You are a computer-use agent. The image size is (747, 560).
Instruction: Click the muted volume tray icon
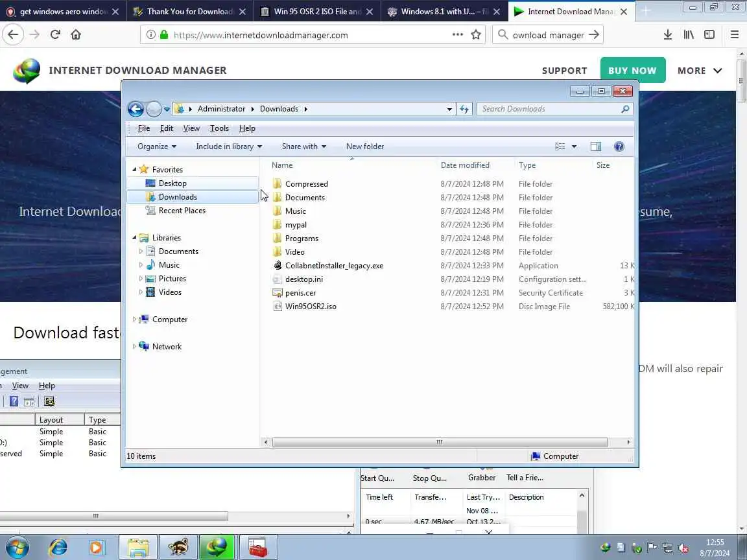pos(683,548)
